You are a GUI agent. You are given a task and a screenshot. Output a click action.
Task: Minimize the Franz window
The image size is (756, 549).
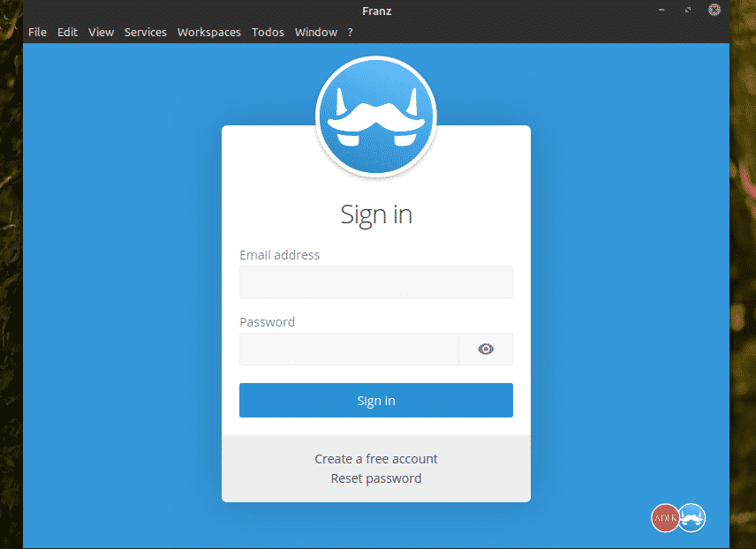coord(661,10)
